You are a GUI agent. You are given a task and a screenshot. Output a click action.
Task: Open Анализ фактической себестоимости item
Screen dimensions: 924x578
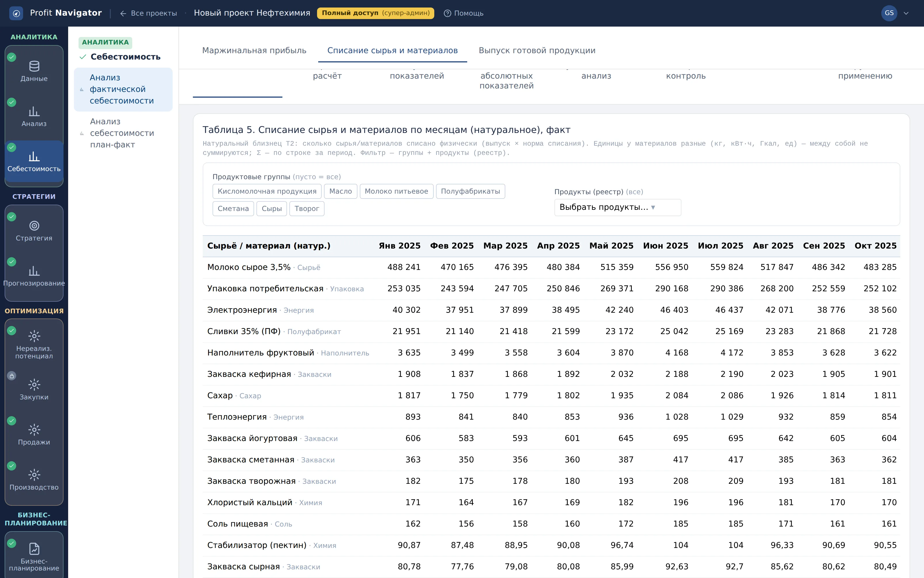coord(123,90)
